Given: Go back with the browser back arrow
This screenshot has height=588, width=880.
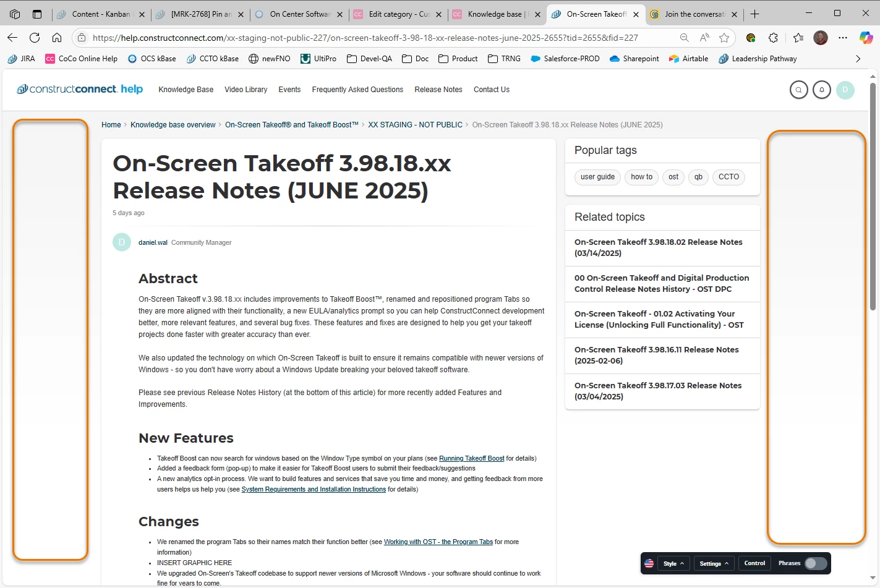Looking at the screenshot, I should [x=12, y=38].
